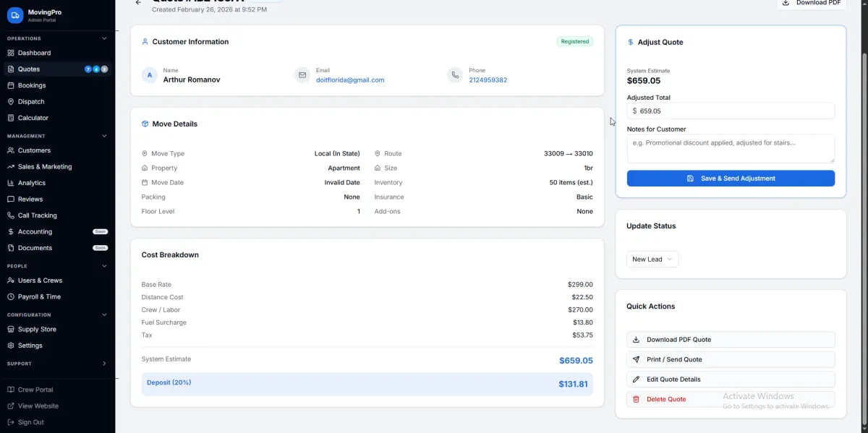
Task: Click the pencil icon on Edit Quote Details
Action: point(637,380)
